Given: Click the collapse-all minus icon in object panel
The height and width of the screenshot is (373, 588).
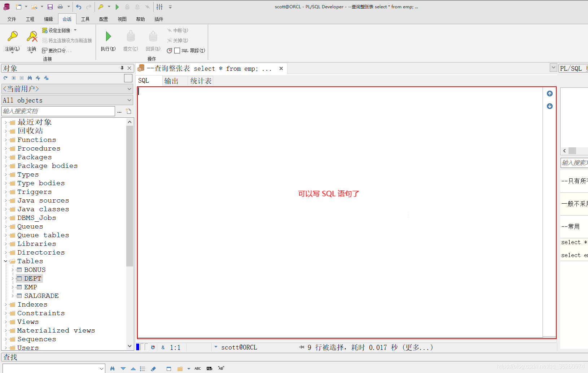Looking at the screenshot, I should tap(22, 78).
